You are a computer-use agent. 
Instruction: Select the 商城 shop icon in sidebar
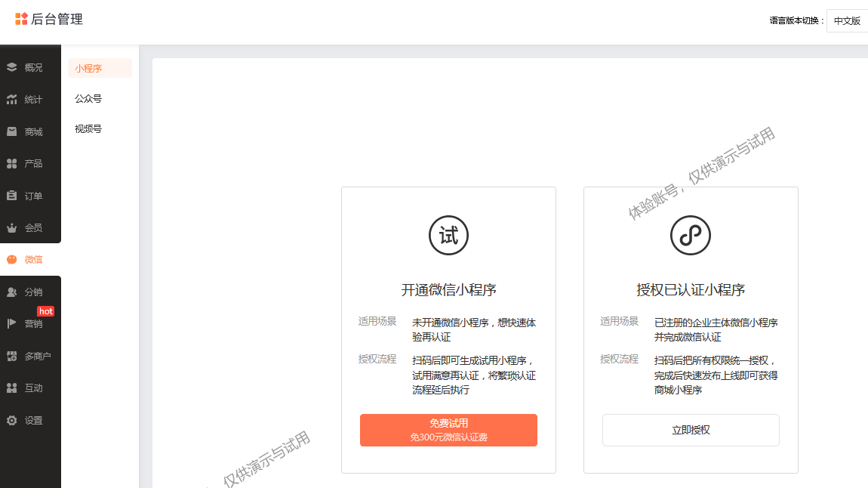click(11, 131)
